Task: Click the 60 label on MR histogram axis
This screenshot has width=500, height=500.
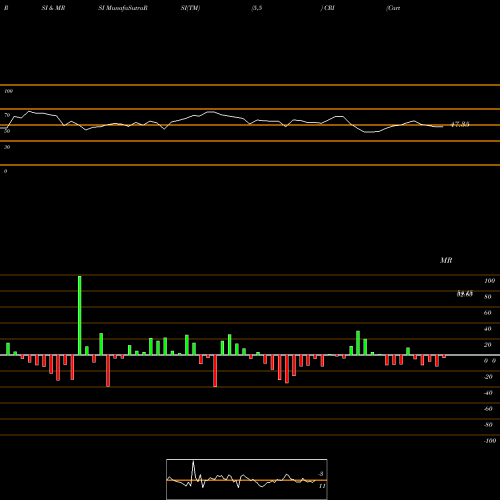Action: 488,313
